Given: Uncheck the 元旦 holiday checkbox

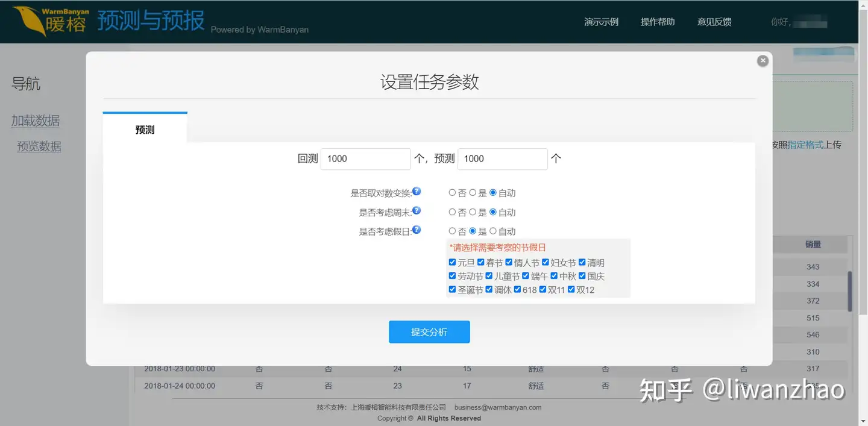Looking at the screenshot, I should tap(453, 262).
